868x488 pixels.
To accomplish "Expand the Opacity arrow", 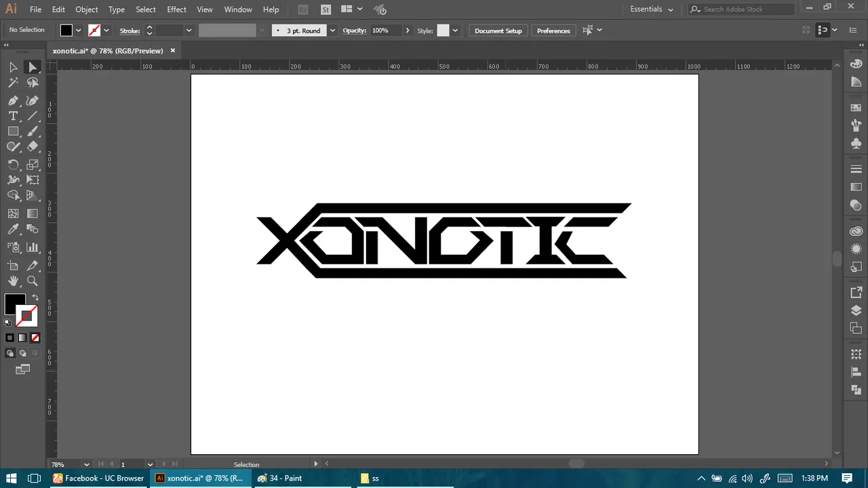I will tap(408, 30).
